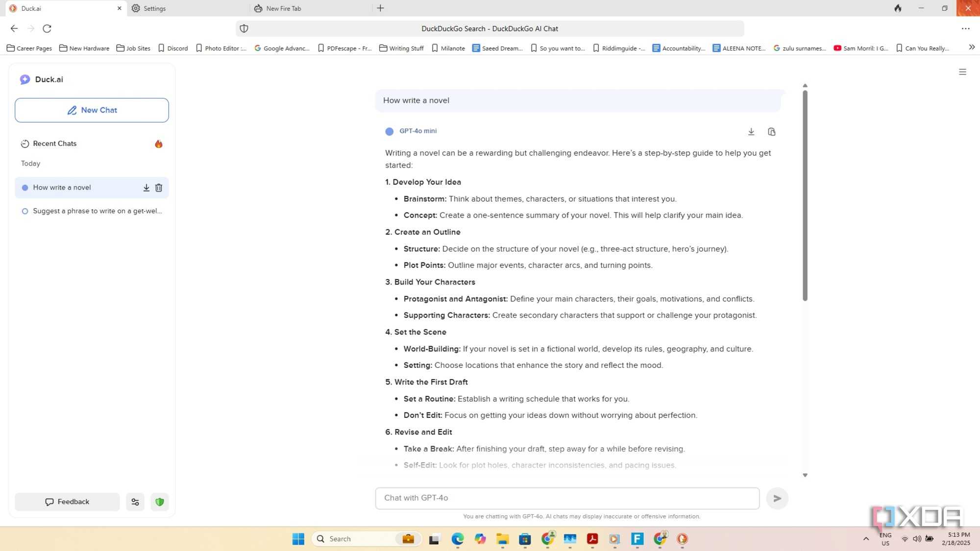Click the fire button in browser title bar
The height and width of the screenshot is (551, 980).
[898, 8]
